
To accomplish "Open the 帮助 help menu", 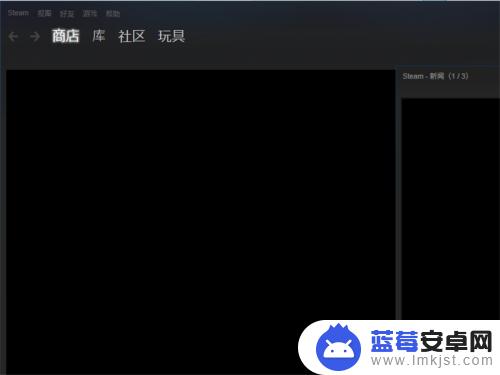I will point(113,14).
